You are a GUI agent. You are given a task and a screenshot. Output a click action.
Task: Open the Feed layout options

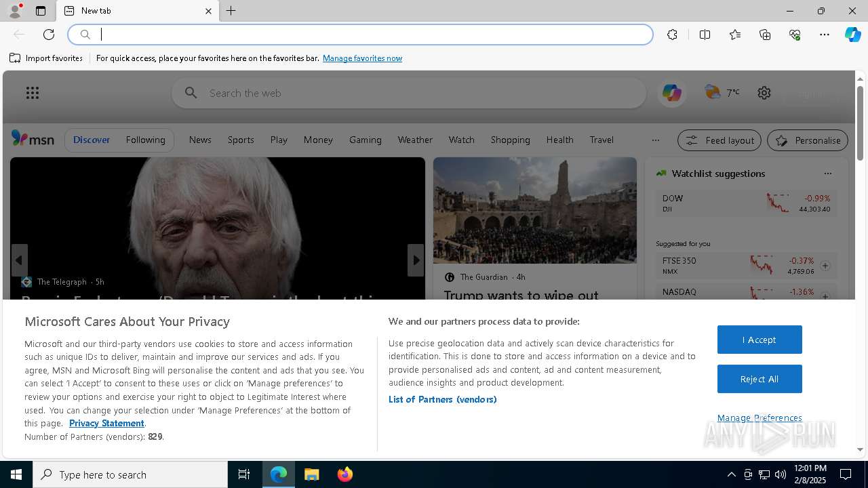point(719,140)
